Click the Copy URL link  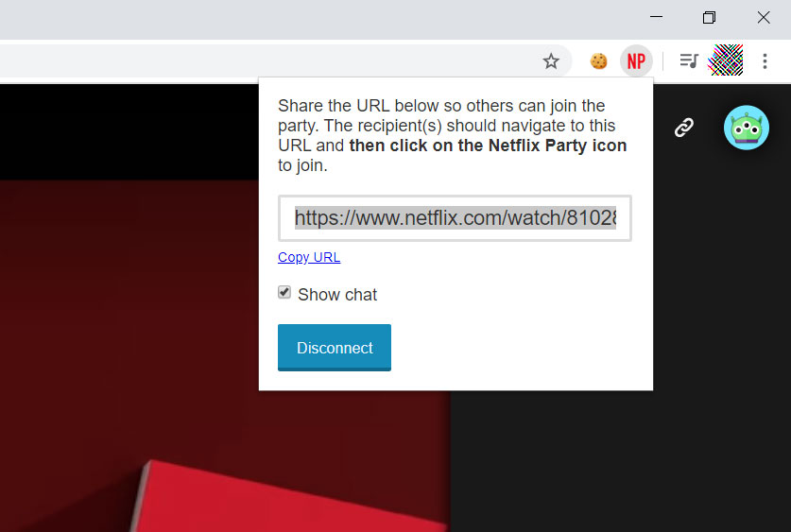[309, 257]
